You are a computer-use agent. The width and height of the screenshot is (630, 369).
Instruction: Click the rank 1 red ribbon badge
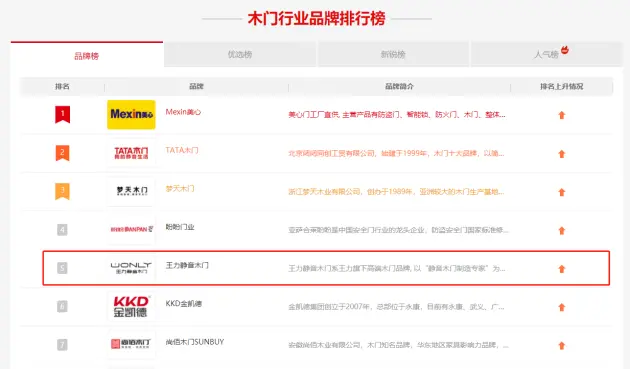coord(62,115)
